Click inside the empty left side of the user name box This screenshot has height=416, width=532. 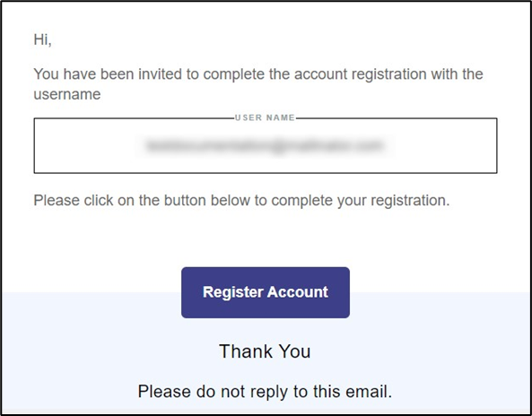click(88, 146)
